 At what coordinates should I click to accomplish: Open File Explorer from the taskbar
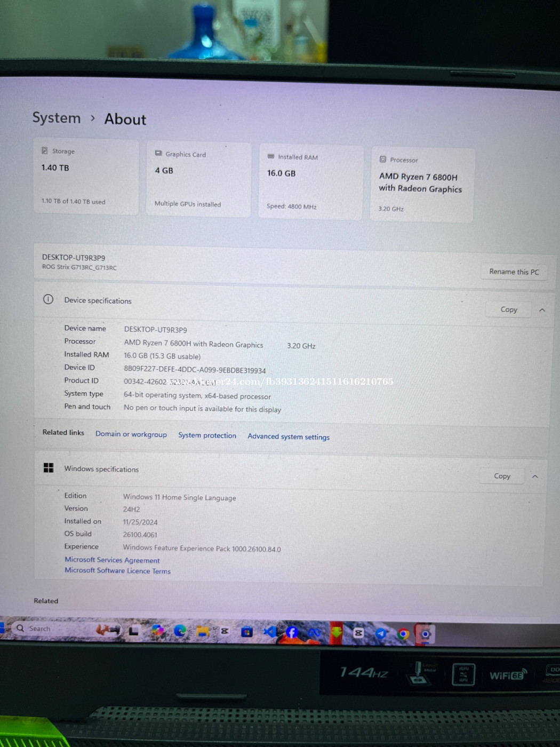coord(202,632)
